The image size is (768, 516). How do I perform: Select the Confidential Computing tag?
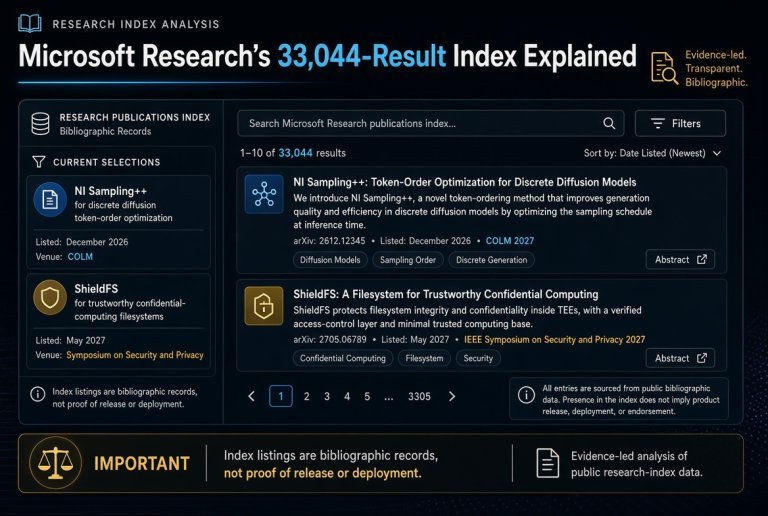(x=343, y=358)
